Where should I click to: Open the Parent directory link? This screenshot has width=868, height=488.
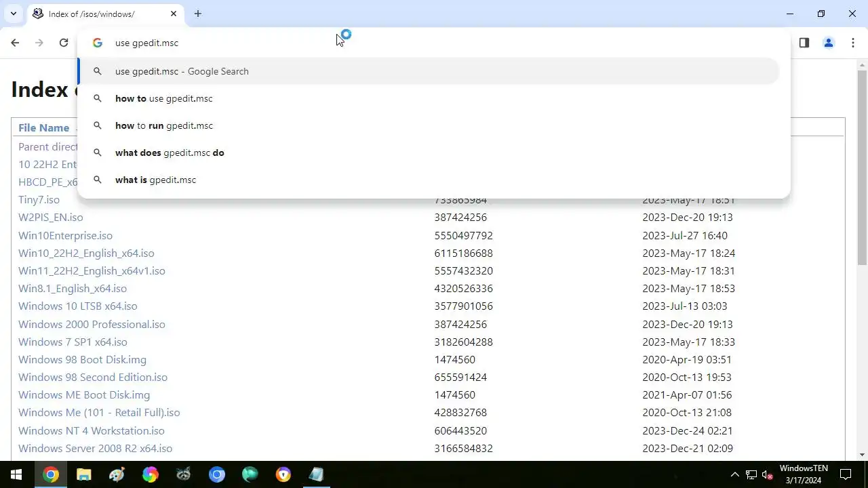[x=48, y=146]
